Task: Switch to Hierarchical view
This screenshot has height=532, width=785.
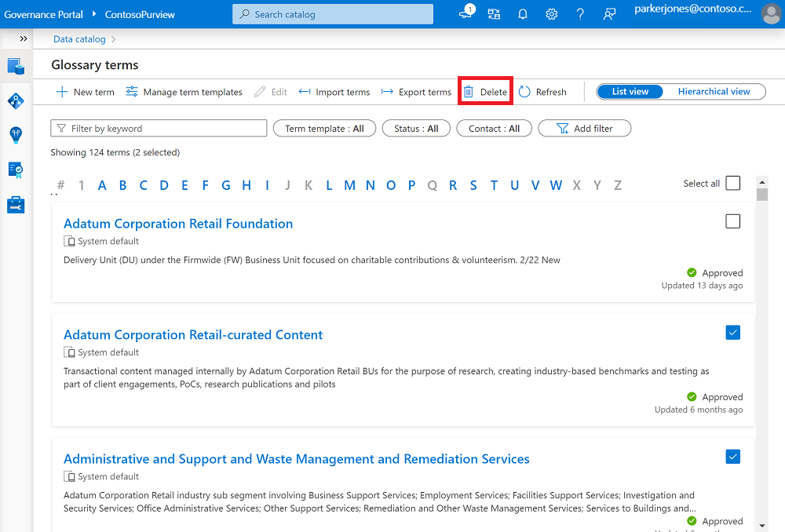Action: [x=714, y=92]
